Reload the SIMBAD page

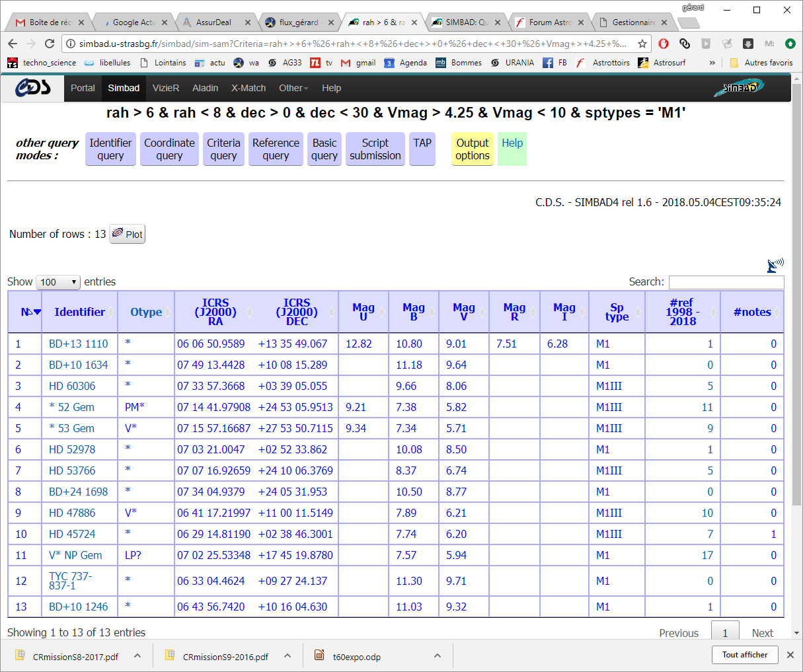tap(50, 44)
